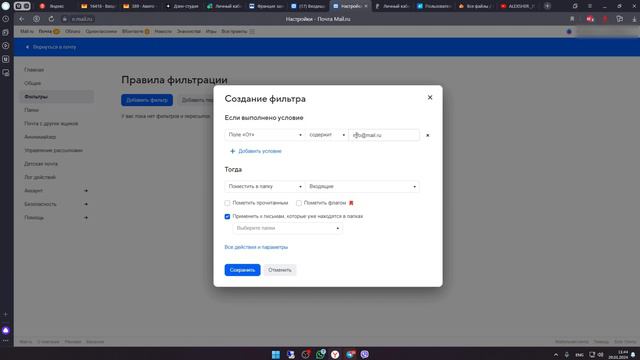This screenshot has width=640, height=360.
Task: Click the Alice assistant icon in sidebar
Action: (6, 330)
